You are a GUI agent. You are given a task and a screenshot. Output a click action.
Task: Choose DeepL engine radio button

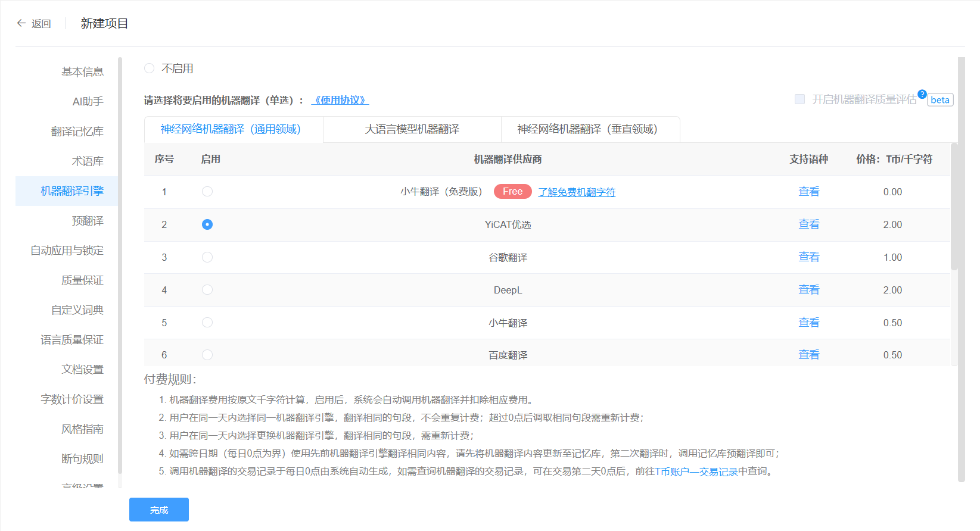pyautogui.click(x=207, y=290)
